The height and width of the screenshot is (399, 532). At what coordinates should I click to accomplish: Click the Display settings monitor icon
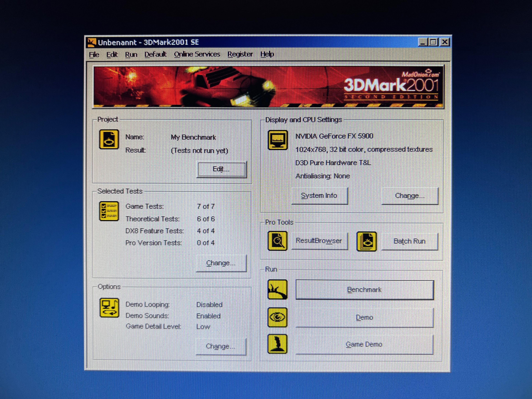tap(278, 140)
